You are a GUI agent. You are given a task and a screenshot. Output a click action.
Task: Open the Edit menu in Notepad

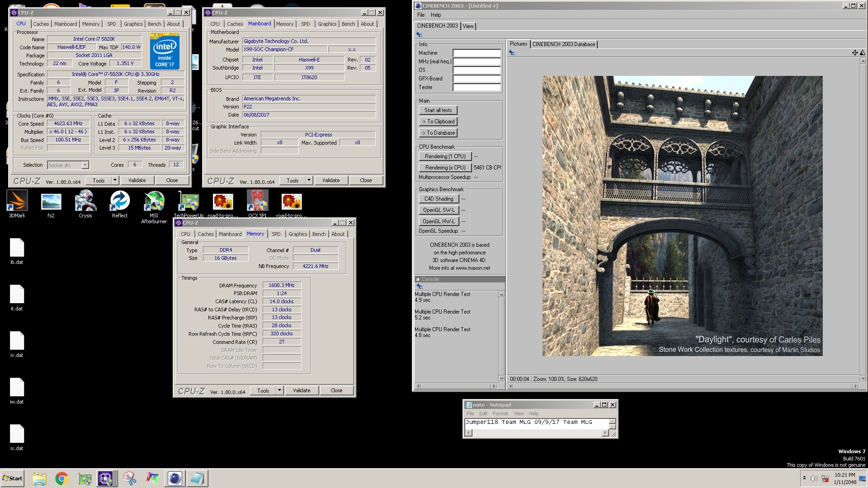click(x=483, y=413)
